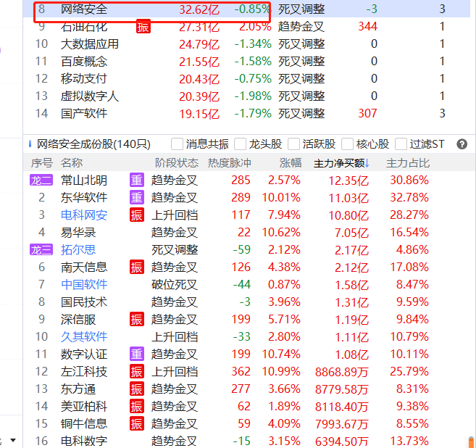Click the 振 badge in 电科网安 row
Viewport: 476px width, 448px height.
(137, 215)
